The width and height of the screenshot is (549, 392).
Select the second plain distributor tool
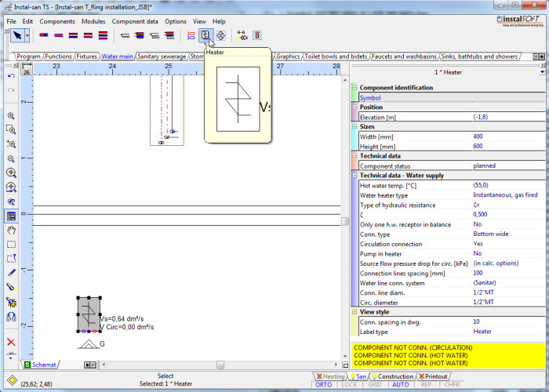(x=155, y=35)
